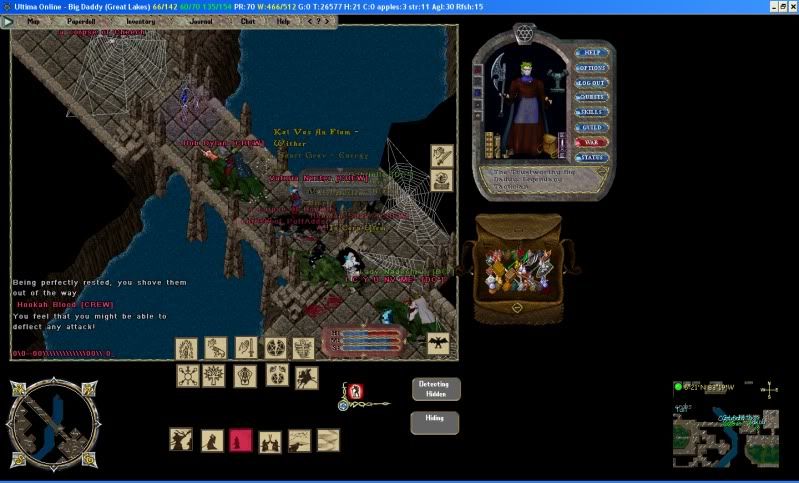Screen dimensions: 799x483
Task: Click the 'Hookah Blood [CREW]' journal text
Action: click(65, 305)
